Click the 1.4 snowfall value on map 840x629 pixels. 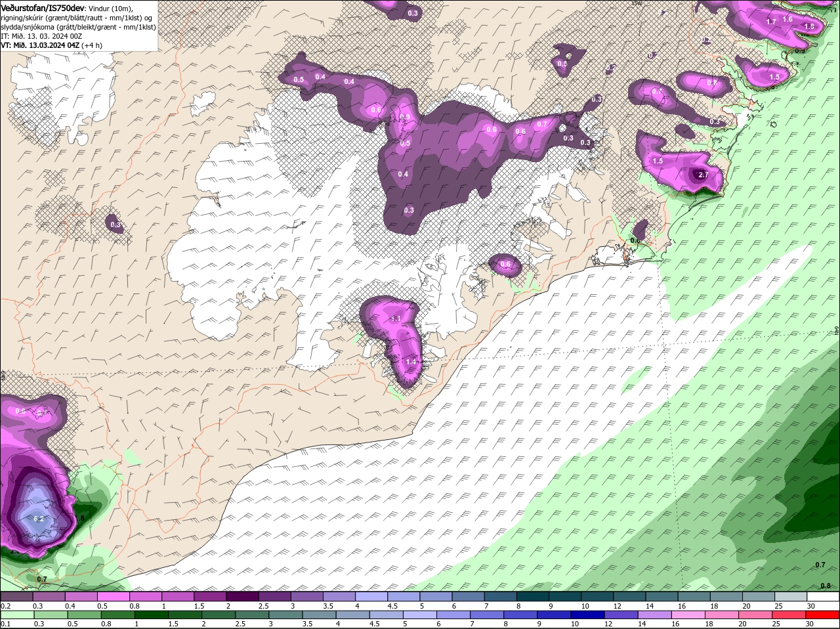[411, 362]
